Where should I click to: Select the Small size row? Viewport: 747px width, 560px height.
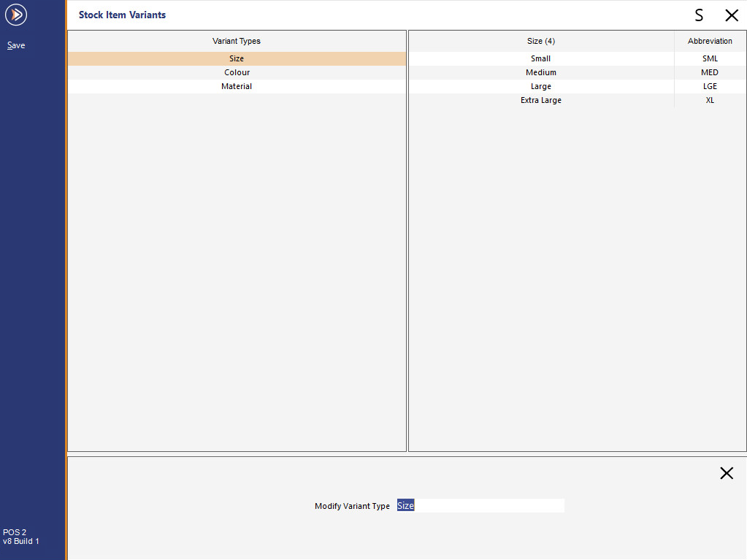tap(578, 58)
